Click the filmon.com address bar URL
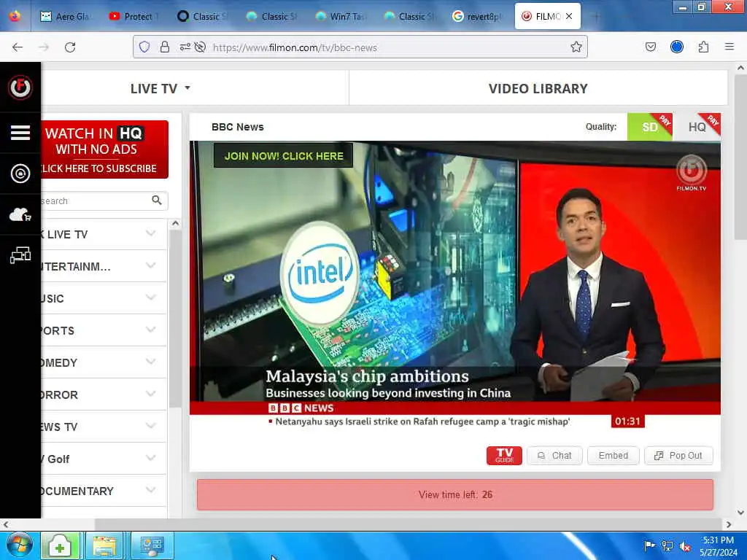 (x=295, y=47)
